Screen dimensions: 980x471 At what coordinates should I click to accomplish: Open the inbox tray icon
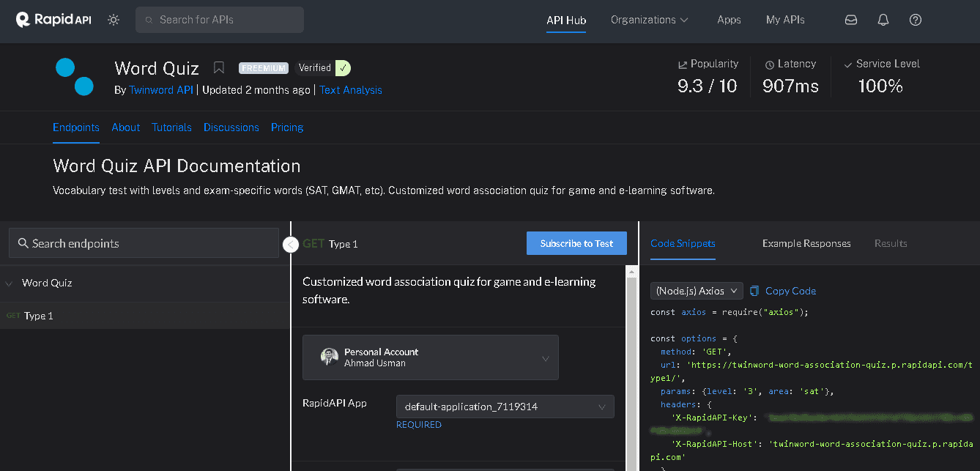851,20
